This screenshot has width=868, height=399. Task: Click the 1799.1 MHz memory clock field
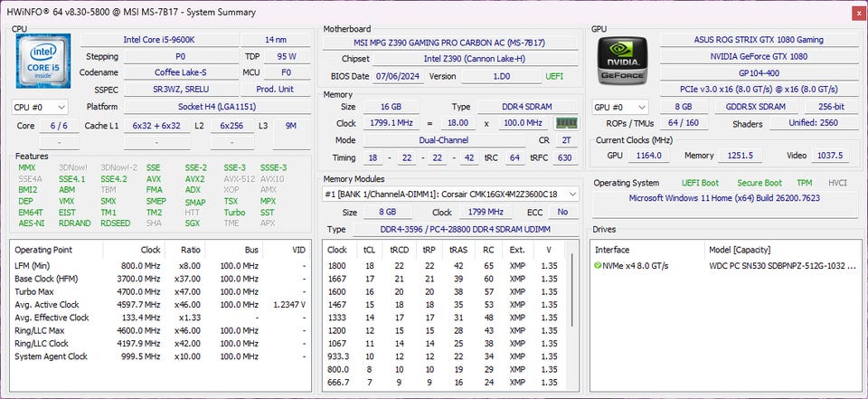click(x=392, y=123)
